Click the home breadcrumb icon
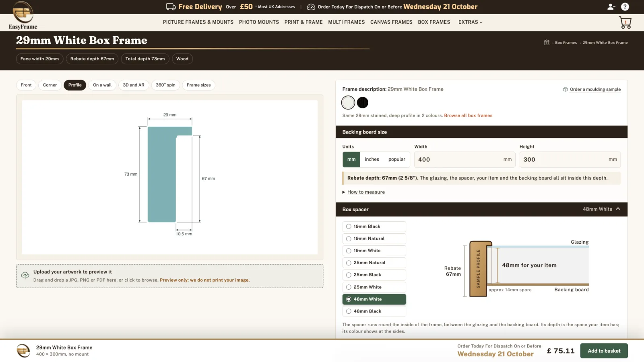This screenshot has width=644, height=362. tap(547, 42)
